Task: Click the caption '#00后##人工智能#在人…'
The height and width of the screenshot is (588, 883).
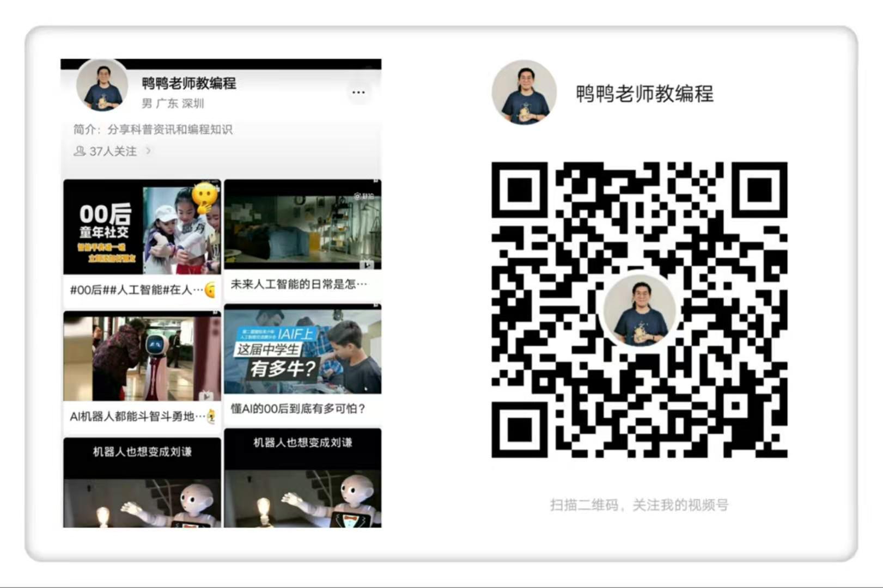Action: point(136,290)
